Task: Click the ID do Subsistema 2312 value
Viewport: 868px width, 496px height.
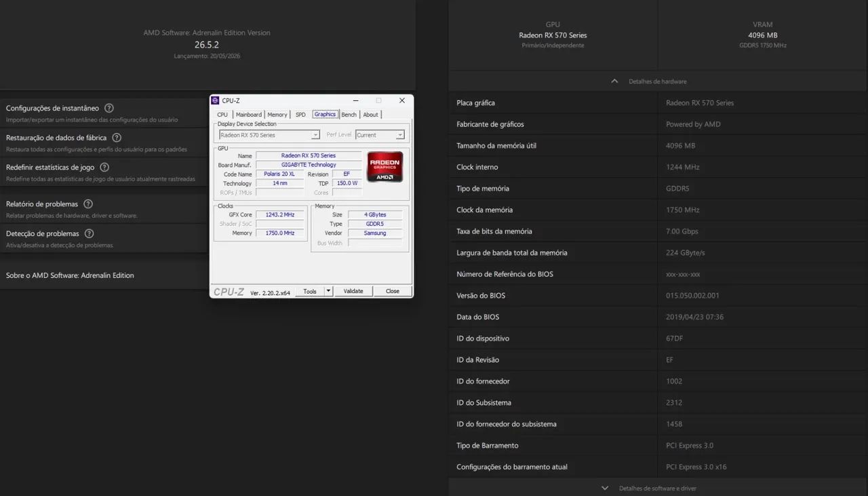Action: (x=674, y=402)
